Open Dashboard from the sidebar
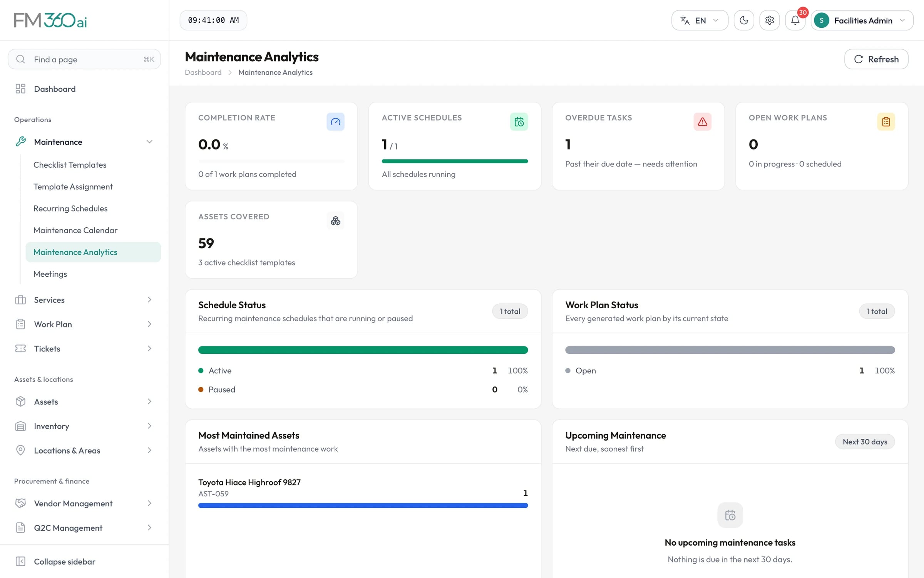Screen dimensions: 924x578 (84, 89)
